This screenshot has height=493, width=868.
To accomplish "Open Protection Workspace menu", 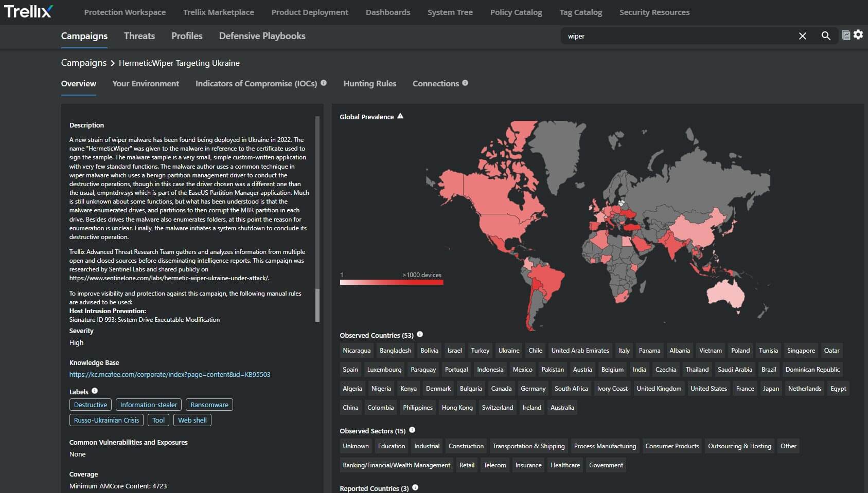I will [x=125, y=12].
